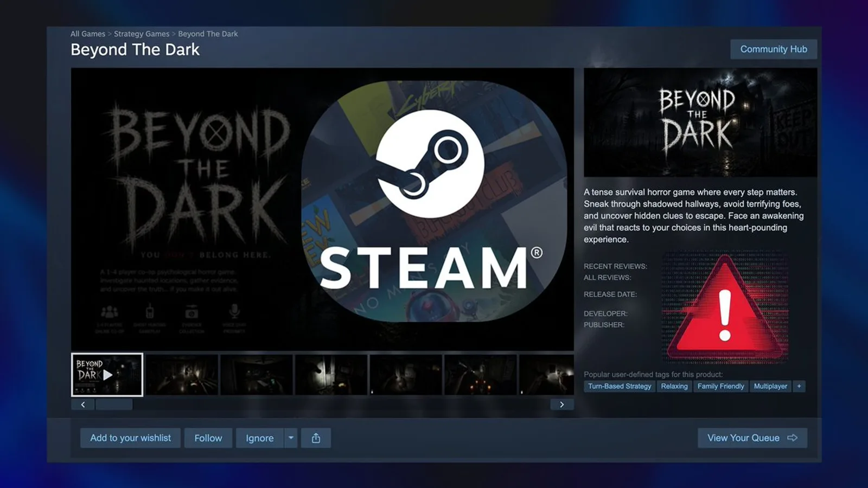Open the Community Hub page
The height and width of the screenshot is (488, 868).
774,49
